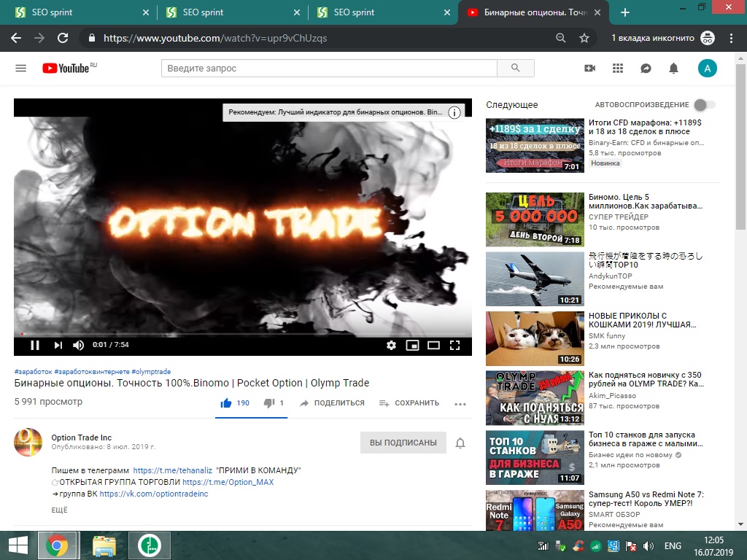This screenshot has width=747, height=560.
Task: Open the messages chat bubble icon
Action: (x=646, y=68)
